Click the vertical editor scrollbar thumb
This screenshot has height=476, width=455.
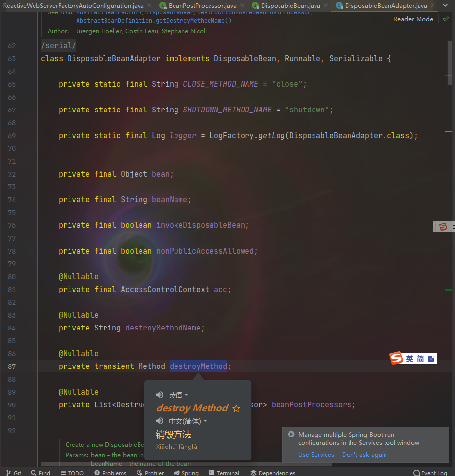click(x=449, y=63)
